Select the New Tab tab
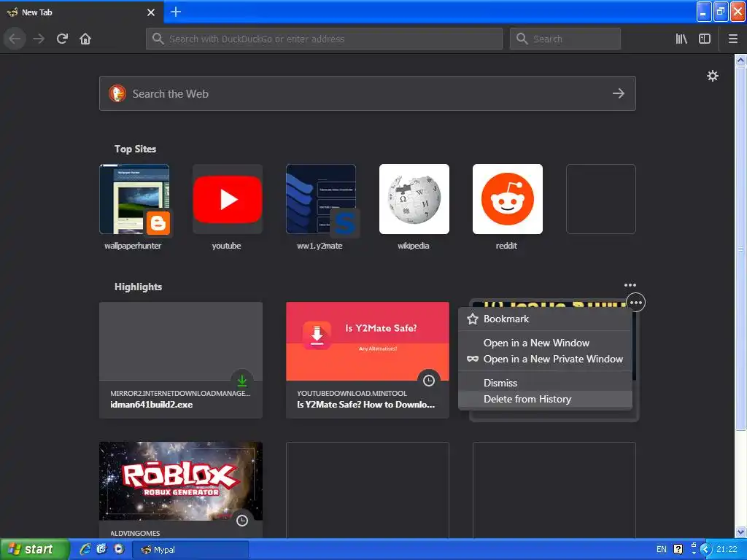Screen dimensions: 747x560 [82, 12]
